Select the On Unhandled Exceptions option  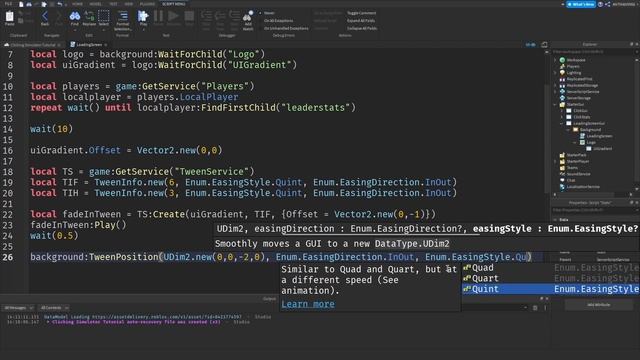[286, 28]
